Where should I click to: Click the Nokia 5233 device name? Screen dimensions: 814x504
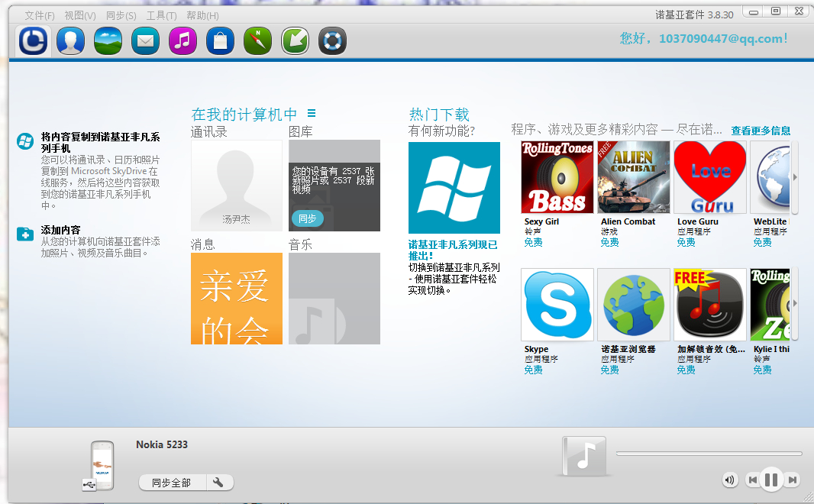162,445
